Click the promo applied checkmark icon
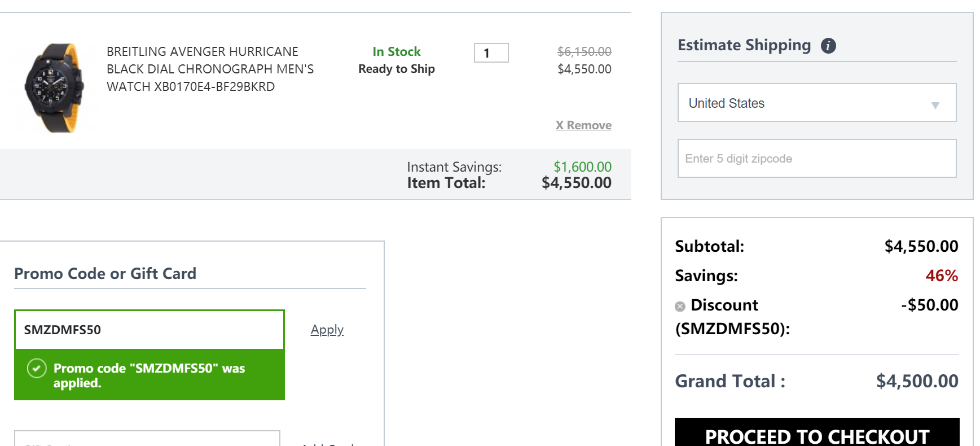 point(37,369)
